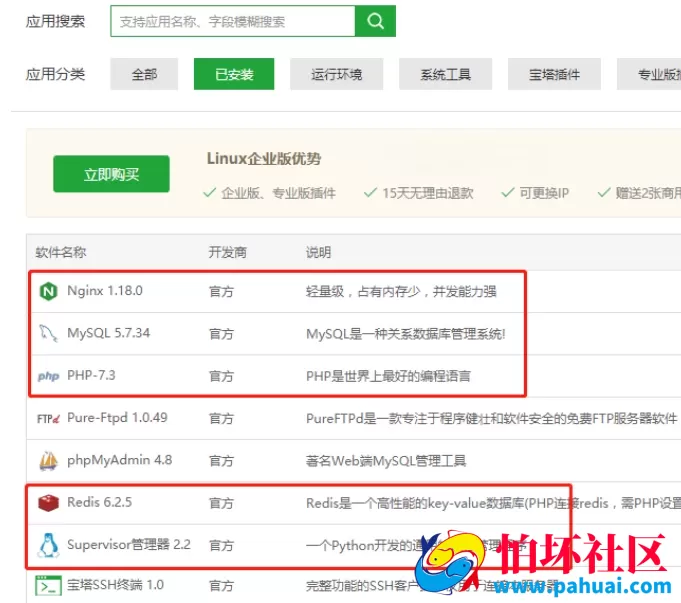The width and height of the screenshot is (681, 603).
Task: Open the MySQL 5.7.34 entry
Action: [109, 333]
